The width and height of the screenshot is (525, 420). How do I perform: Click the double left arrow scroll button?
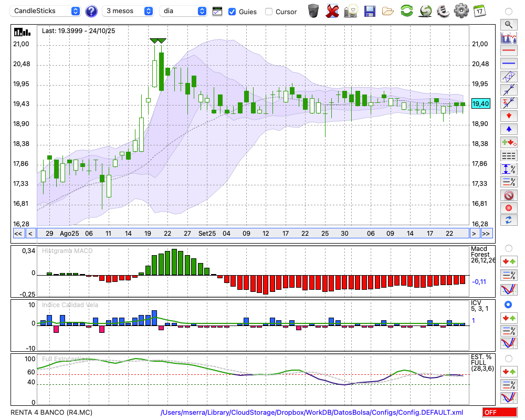coord(18,234)
